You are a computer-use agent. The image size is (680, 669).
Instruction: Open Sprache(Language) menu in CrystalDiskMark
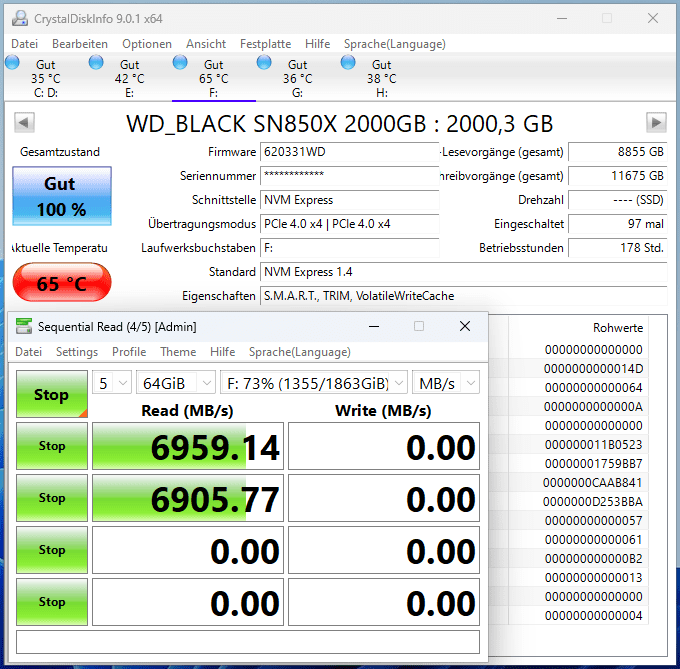coord(300,352)
